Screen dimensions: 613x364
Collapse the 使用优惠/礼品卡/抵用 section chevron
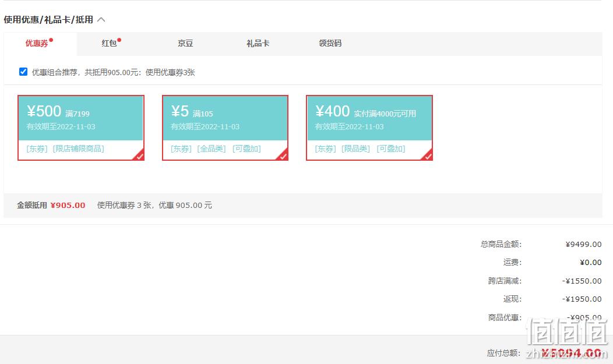pos(101,20)
